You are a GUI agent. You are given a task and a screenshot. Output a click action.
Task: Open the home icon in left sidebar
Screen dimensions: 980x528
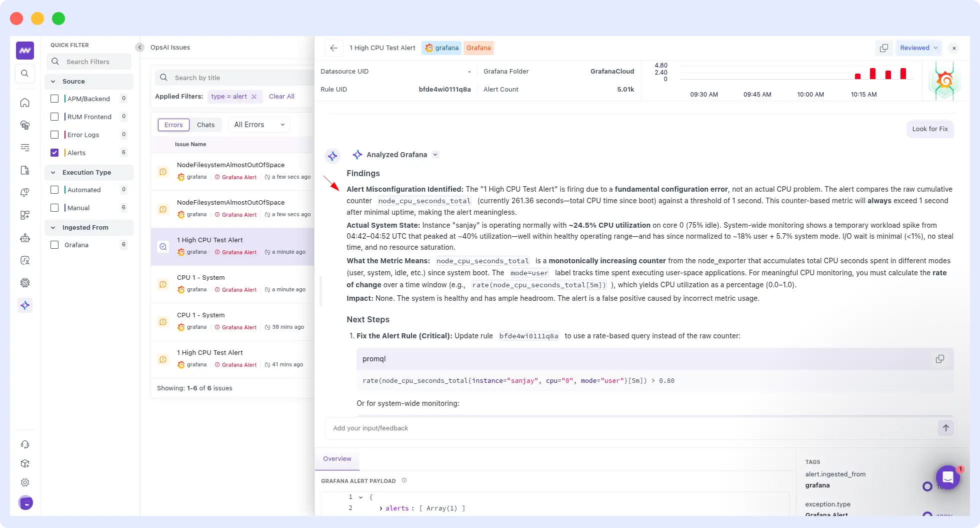(25, 103)
